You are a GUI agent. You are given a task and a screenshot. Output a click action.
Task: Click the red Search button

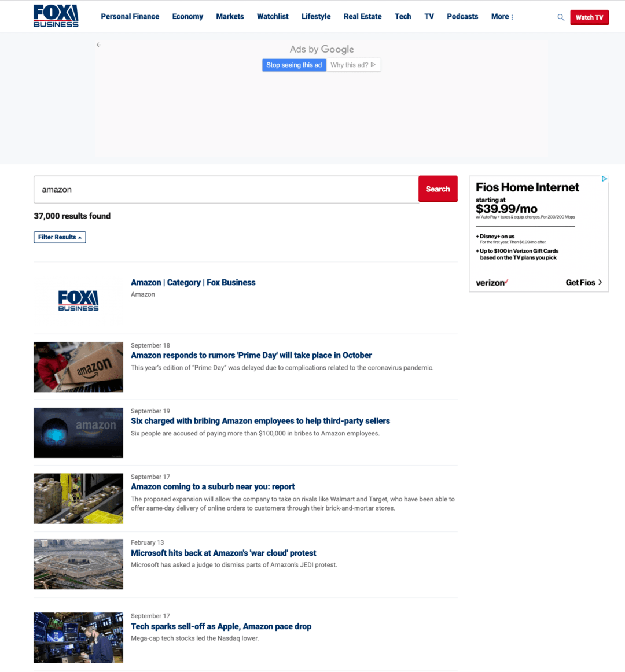click(x=437, y=189)
